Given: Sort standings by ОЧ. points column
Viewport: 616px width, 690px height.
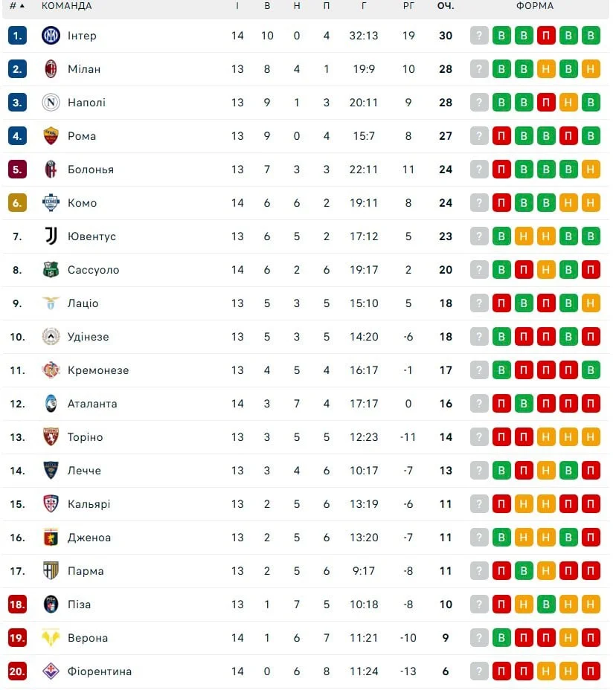Looking at the screenshot, I should (x=446, y=6).
